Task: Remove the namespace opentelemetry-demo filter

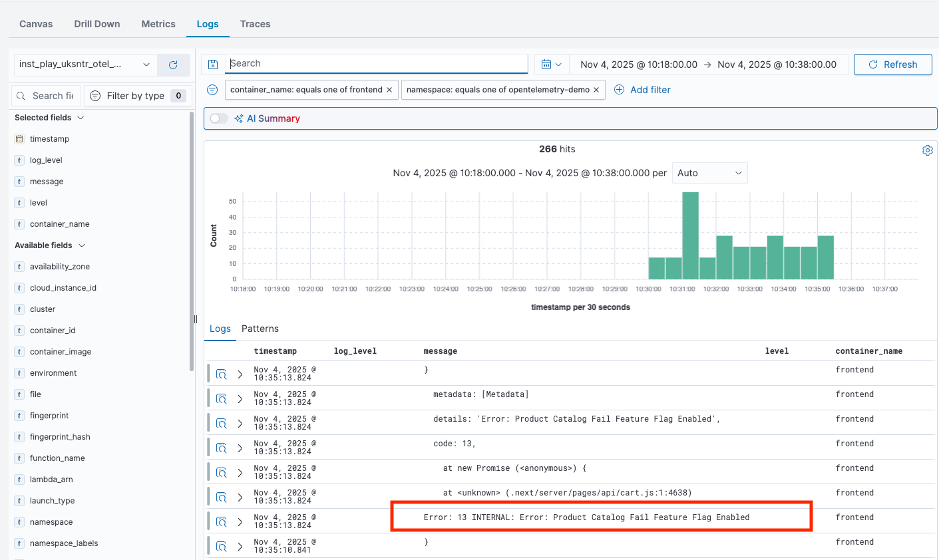Action: point(596,90)
